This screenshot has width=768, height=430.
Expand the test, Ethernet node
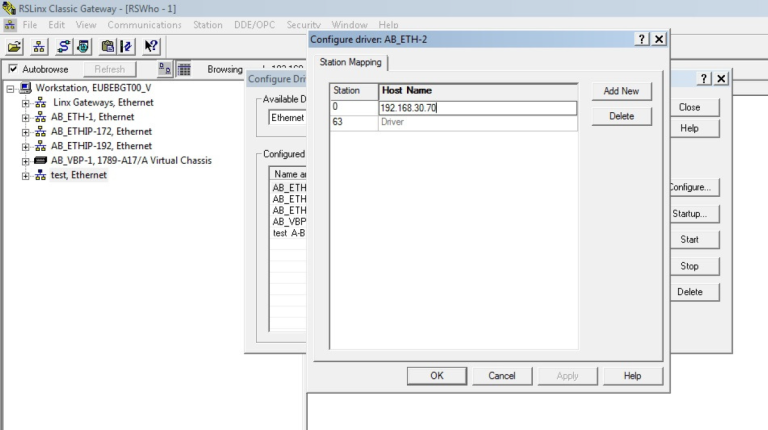(x=25, y=176)
